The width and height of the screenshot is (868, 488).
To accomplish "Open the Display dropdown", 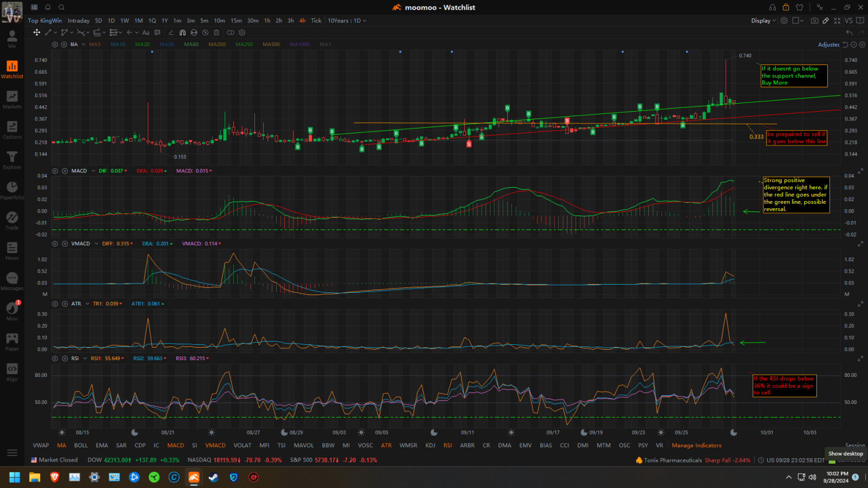I will (763, 21).
